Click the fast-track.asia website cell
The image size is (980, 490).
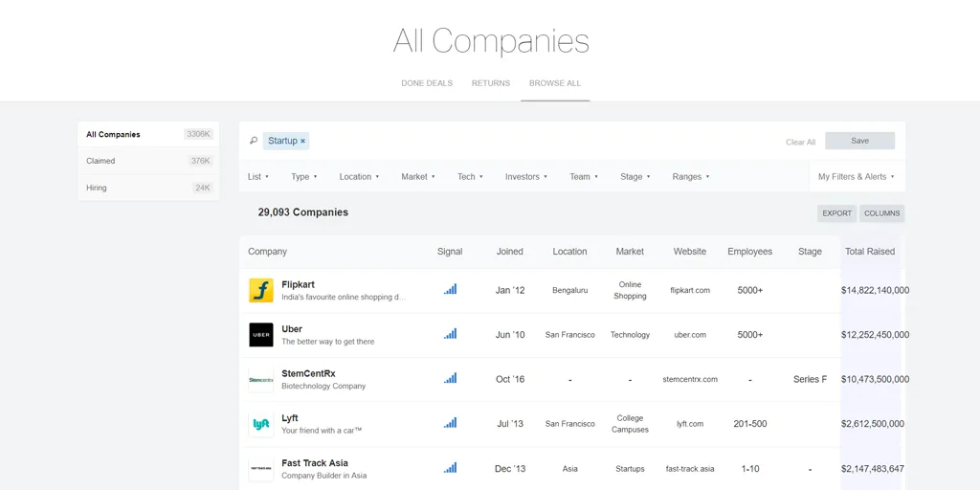pyautogui.click(x=690, y=468)
